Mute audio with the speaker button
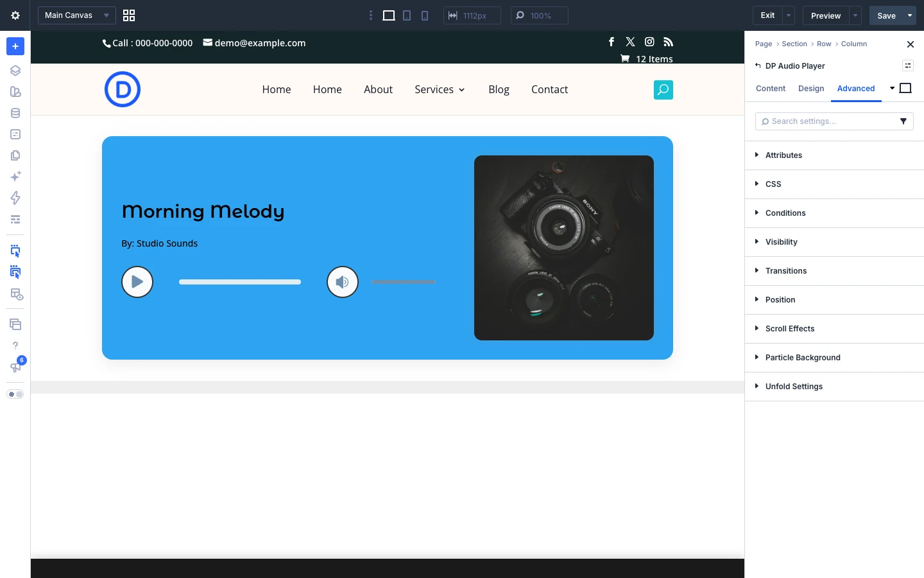Screen dimensions: 924x578 343,282
